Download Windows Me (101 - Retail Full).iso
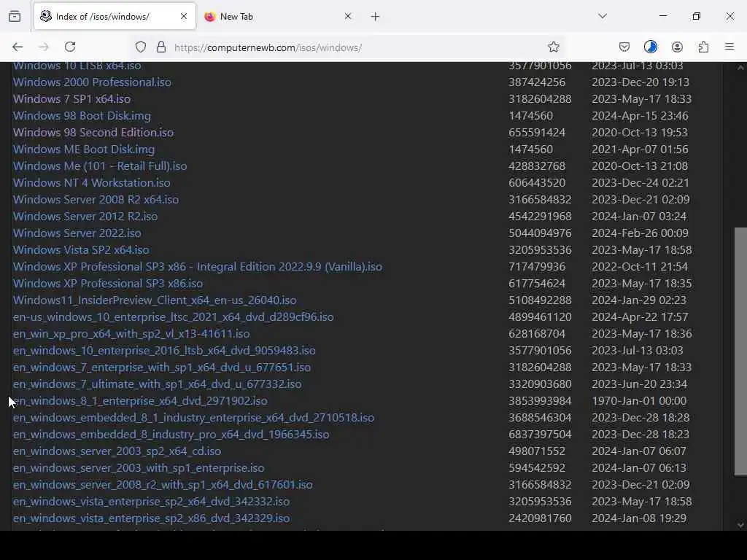Image resolution: width=747 pixels, height=560 pixels. tap(99, 166)
